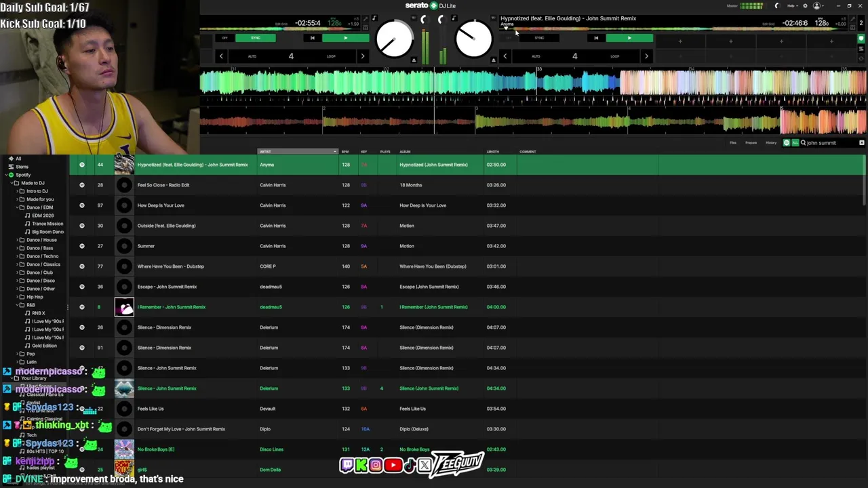Open the Trance Mission playlist
This screenshot has width=868, height=488.
pyautogui.click(x=47, y=224)
